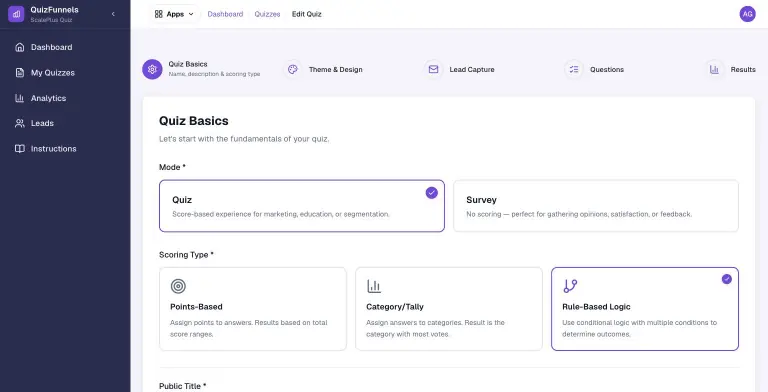Select the Quiz Basics step label
Image resolution: width=768 pixels, height=392 pixels.
188,64
